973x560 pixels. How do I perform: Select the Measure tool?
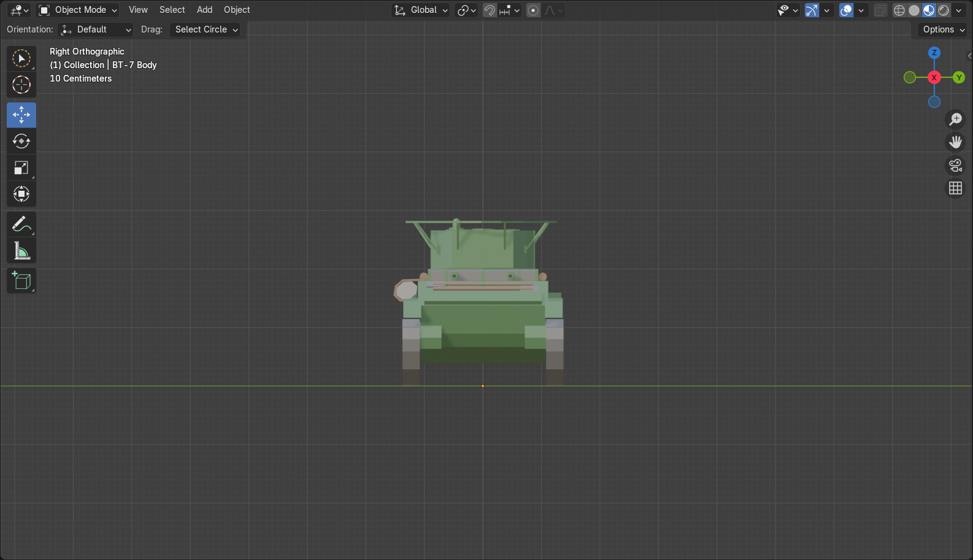[x=21, y=250]
